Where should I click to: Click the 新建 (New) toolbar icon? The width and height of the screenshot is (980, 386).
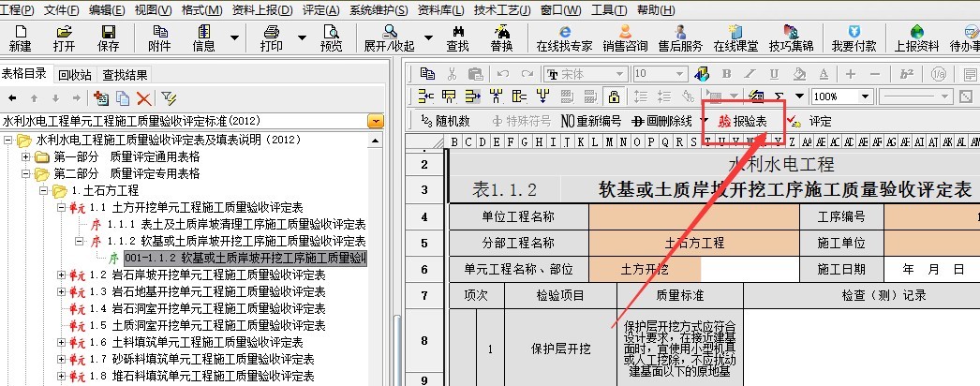[x=20, y=38]
